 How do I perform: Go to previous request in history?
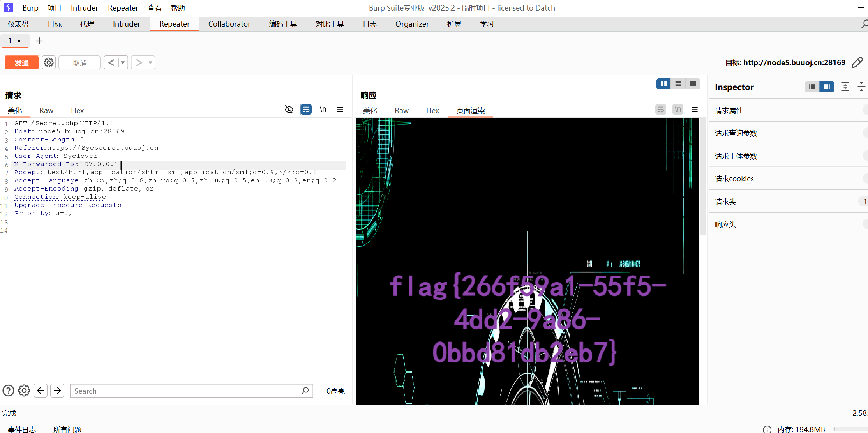[111, 62]
